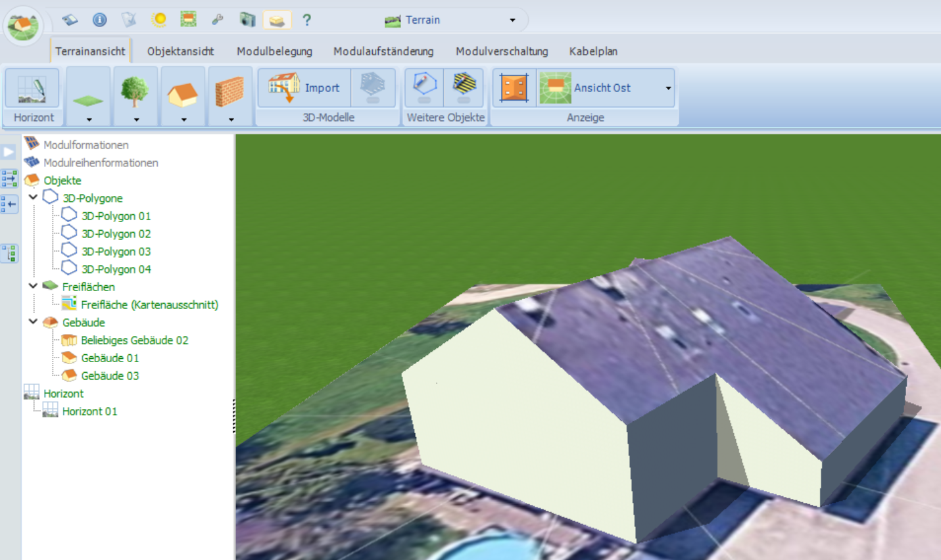Click the zoom-to-fit orange frame icon
941x560 pixels.
pyautogui.click(x=514, y=88)
